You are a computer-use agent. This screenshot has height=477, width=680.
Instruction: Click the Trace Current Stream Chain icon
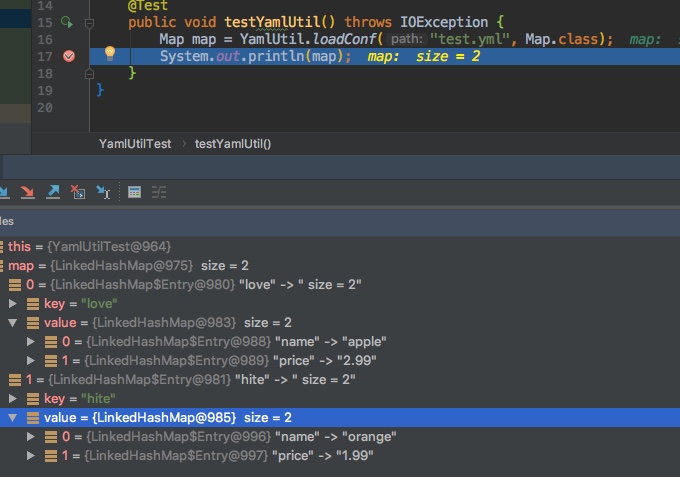point(159,192)
